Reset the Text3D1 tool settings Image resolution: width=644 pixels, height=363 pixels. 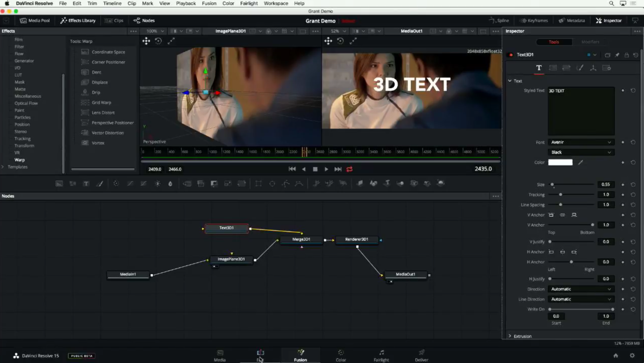[x=636, y=55]
